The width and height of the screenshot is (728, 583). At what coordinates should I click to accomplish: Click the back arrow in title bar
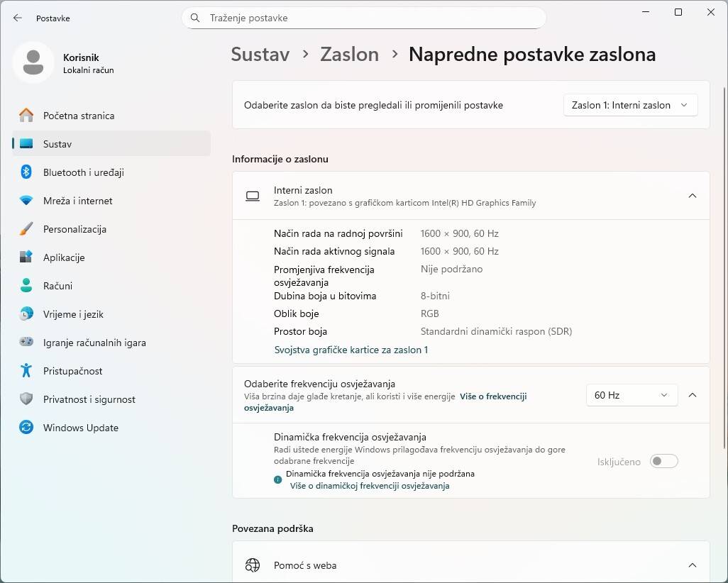click(18, 18)
